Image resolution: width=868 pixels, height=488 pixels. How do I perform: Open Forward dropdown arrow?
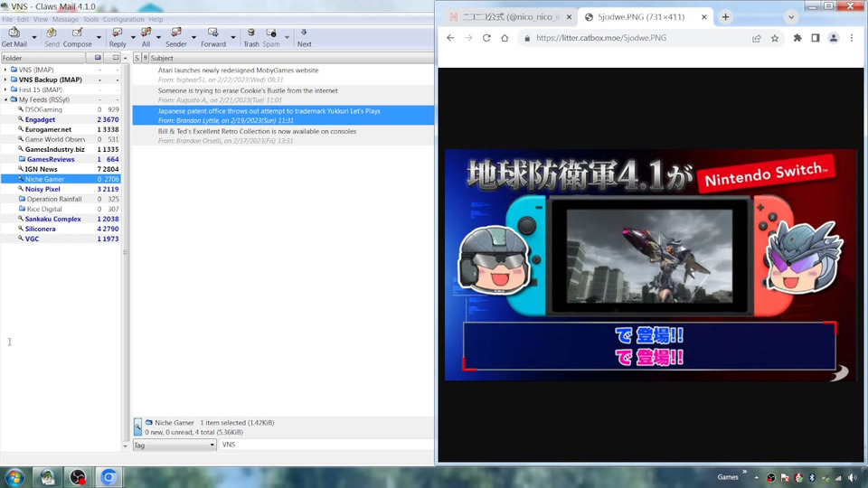coord(233,38)
